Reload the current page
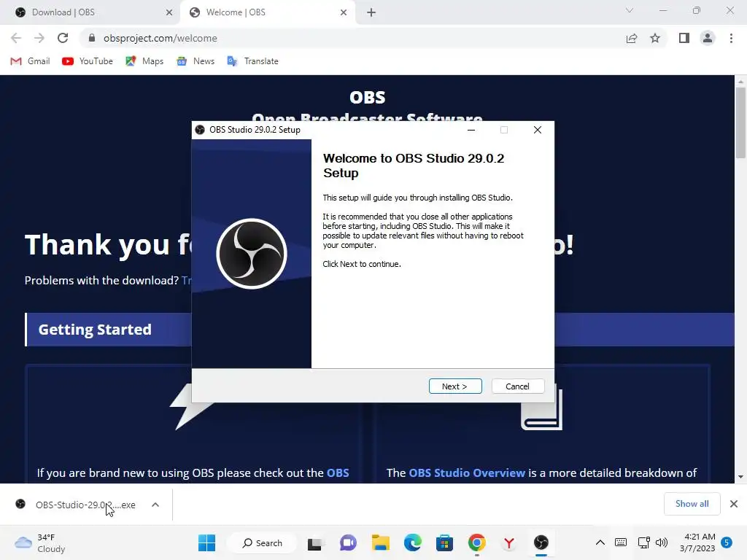 (63, 38)
